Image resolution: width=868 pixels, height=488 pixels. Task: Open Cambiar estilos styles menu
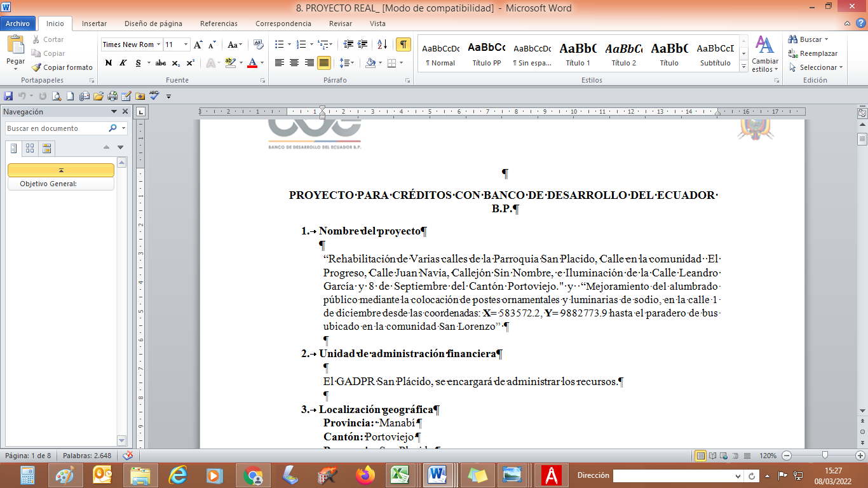click(764, 54)
